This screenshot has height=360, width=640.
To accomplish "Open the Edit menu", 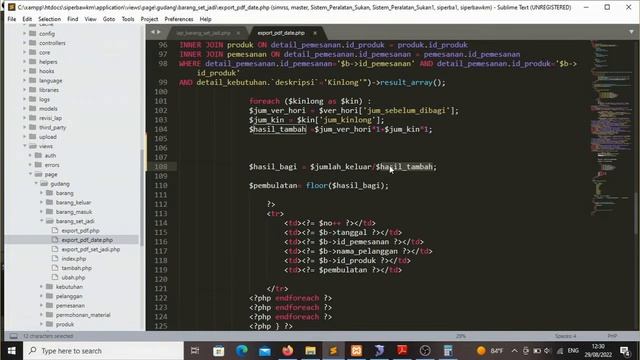I will [27, 19].
